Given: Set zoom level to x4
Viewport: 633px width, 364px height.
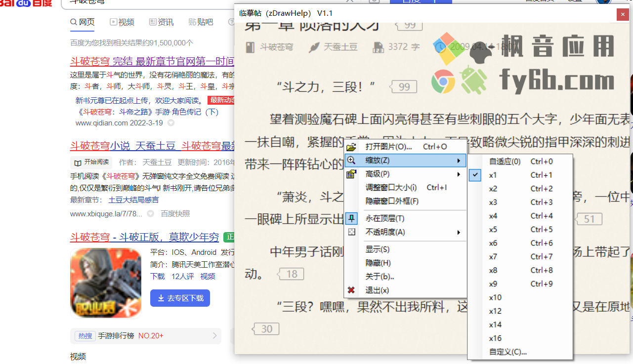Looking at the screenshot, I should (x=520, y=216).
